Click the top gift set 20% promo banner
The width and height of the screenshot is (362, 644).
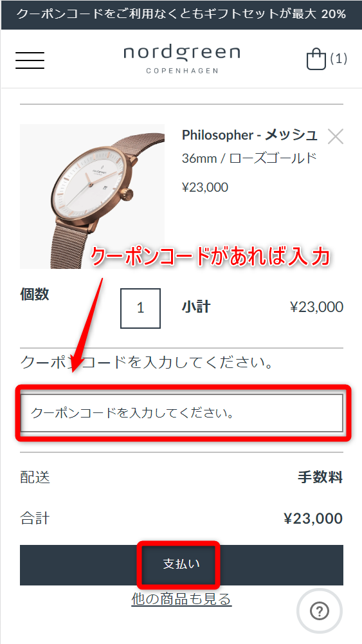click(x=181, y=14)
